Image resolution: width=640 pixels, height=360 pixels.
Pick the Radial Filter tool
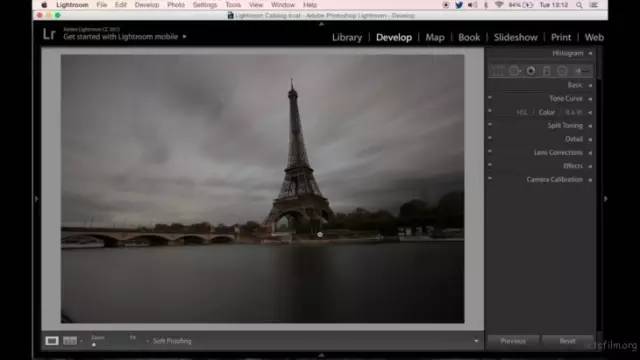pos(562,71)
